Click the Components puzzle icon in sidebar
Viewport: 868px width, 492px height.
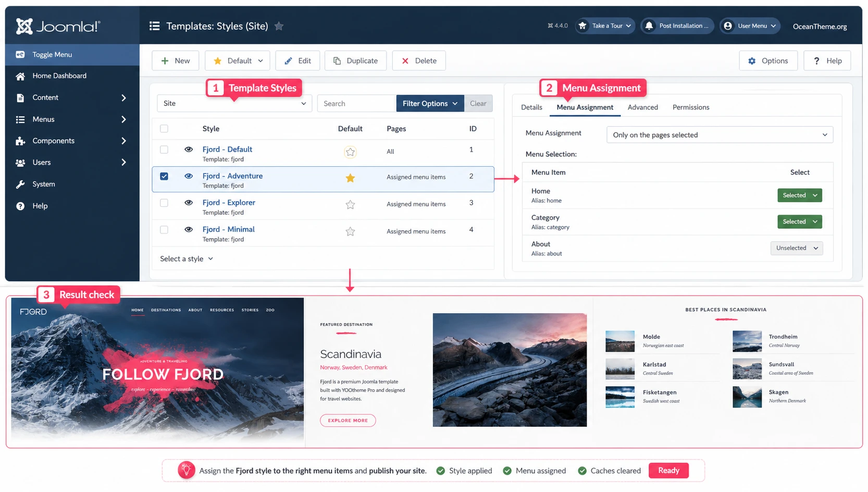click(20, 141)
